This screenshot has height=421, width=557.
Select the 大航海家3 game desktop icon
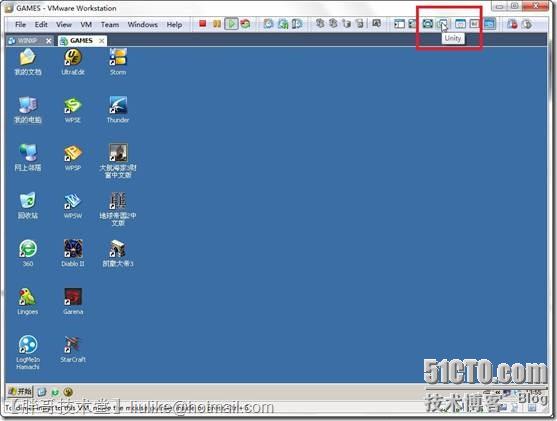[x=118, y=161]
